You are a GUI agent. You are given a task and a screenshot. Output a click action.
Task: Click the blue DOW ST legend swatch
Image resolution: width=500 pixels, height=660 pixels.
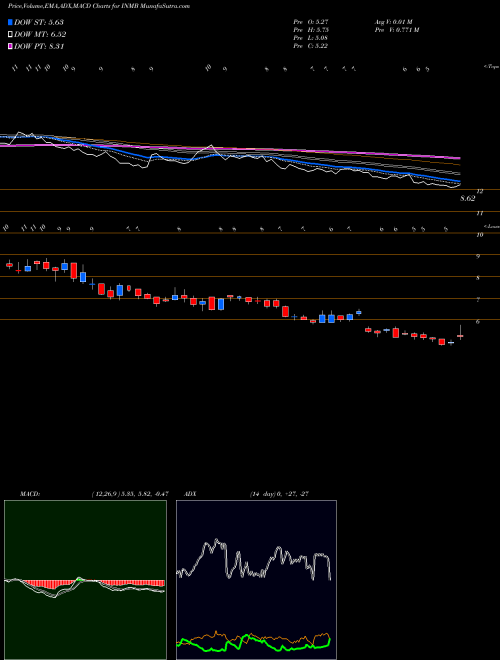pos(10,22)
